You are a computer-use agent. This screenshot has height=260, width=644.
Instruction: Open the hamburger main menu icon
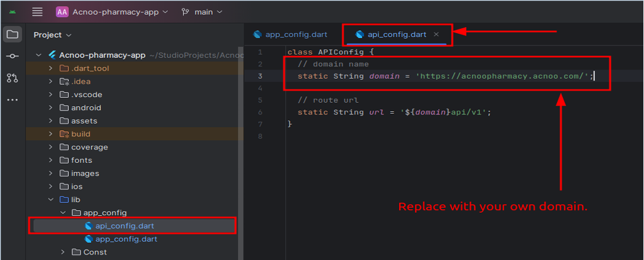(38, 12)
